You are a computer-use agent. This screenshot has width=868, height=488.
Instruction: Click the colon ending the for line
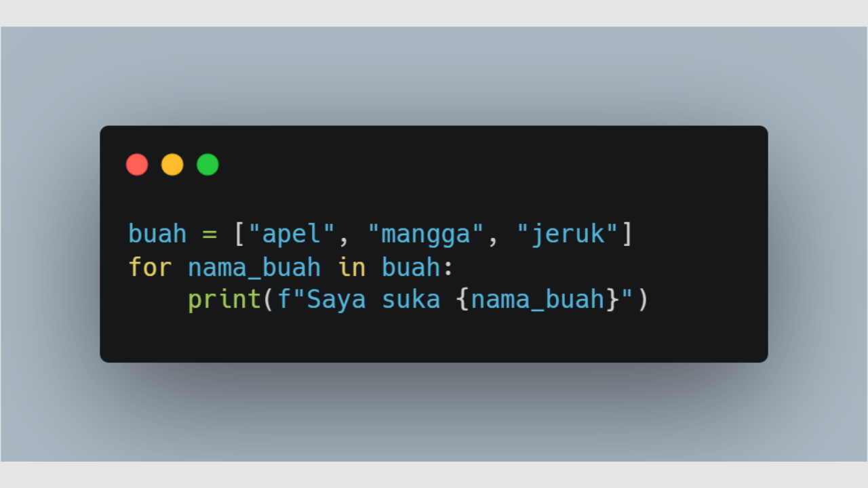(x=448, y=268)
